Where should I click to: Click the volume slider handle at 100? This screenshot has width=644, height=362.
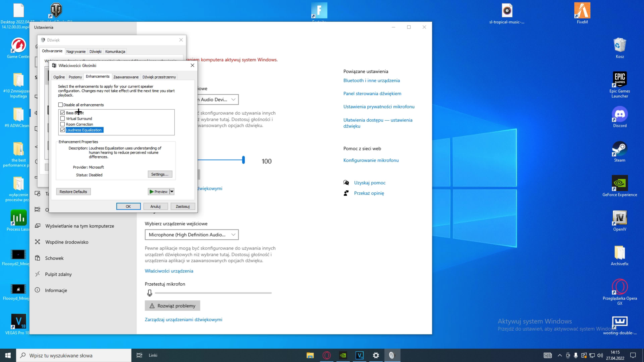click(243, 160)
